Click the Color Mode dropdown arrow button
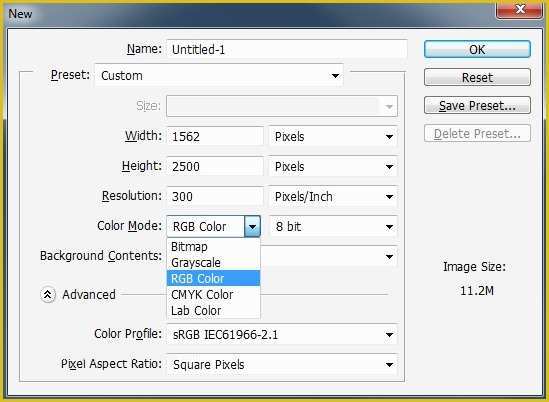Screen dimensions: 549x402 pyautogui.click(x=252, y=227)
